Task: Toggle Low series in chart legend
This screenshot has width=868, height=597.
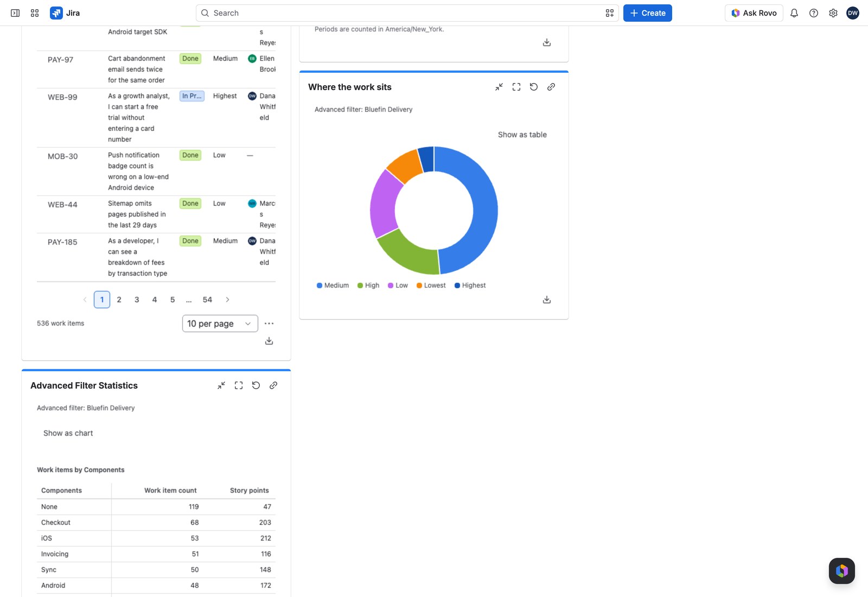Action: (x=398, y=285)
